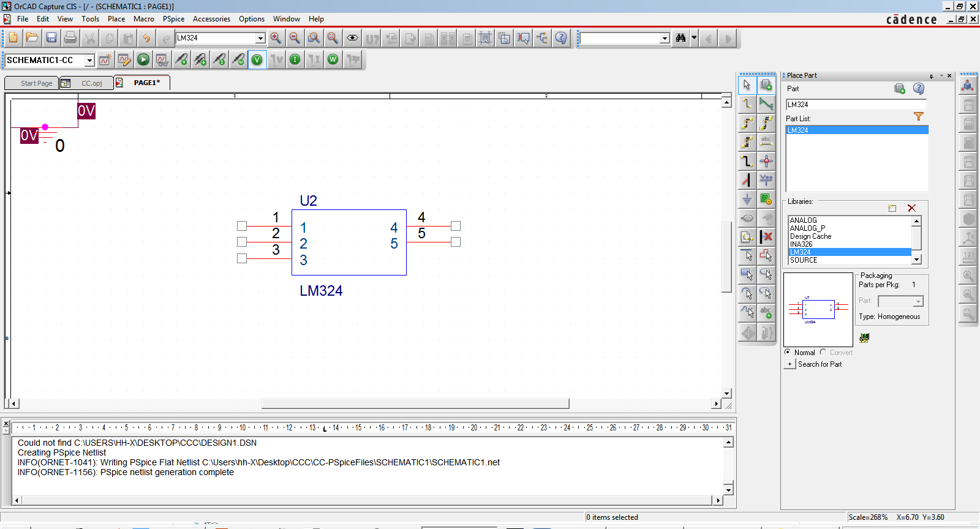The image size is (980, 529).
Task: Print the schematic page
Action: point(70,38)
